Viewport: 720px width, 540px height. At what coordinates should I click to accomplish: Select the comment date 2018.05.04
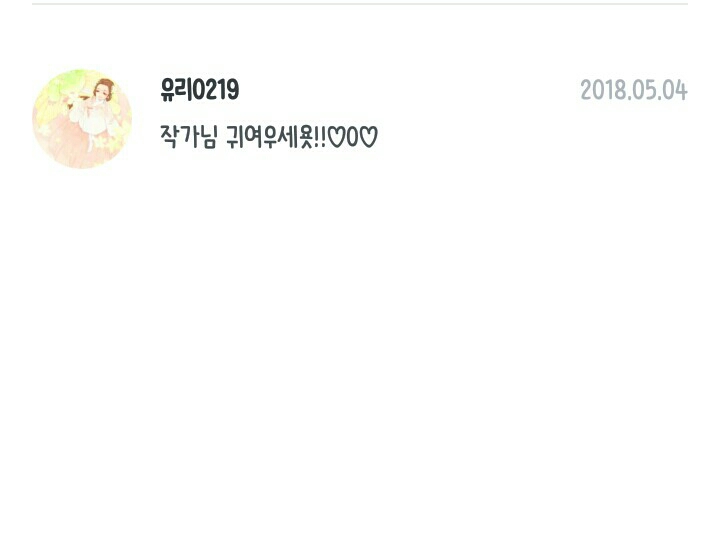coord(634,90)
